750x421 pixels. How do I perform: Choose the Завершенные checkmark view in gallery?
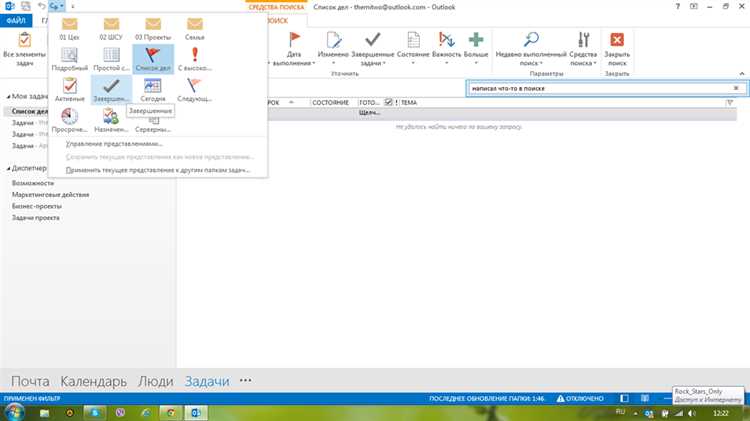111,89
